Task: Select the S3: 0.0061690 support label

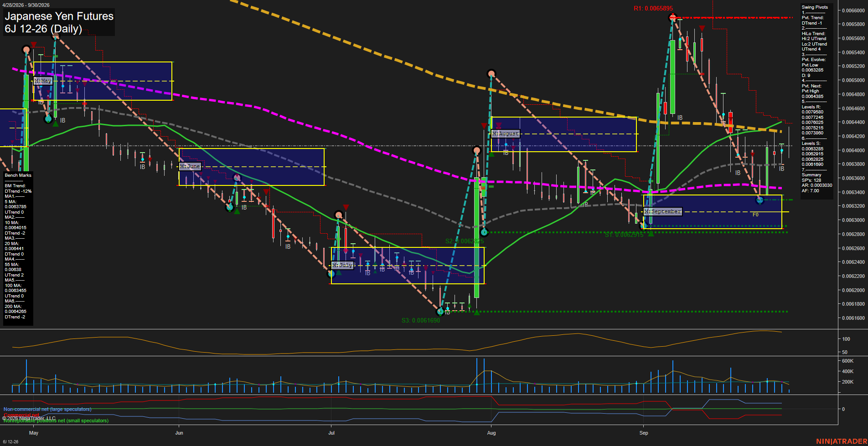Action: click(x=421, y=320)
